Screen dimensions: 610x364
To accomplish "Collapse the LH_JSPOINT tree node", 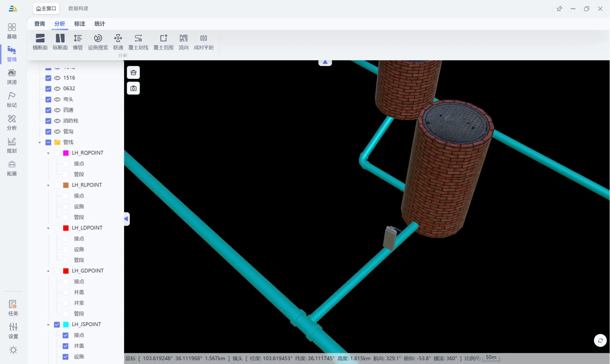I will pos(48,325).
